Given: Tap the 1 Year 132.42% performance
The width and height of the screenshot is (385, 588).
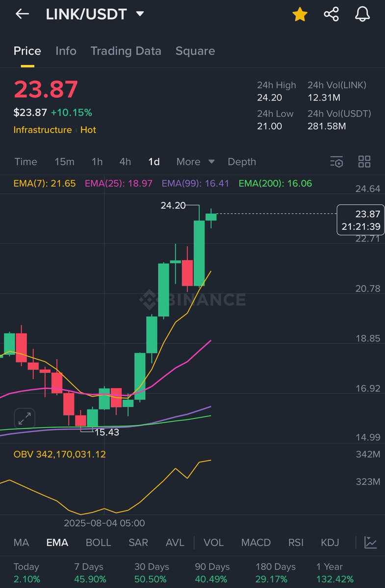Looking at the screenshot, I should (335, 573).
